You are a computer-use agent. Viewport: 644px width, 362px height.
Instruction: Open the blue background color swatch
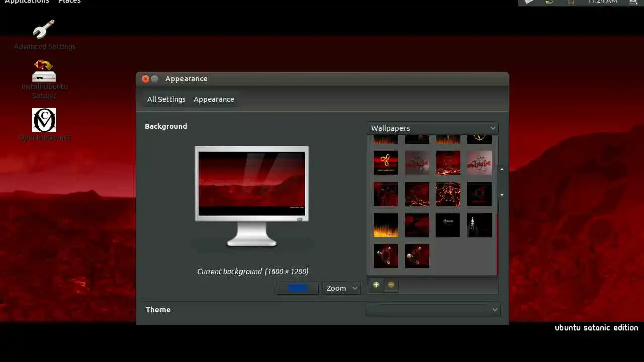(298, 288)
